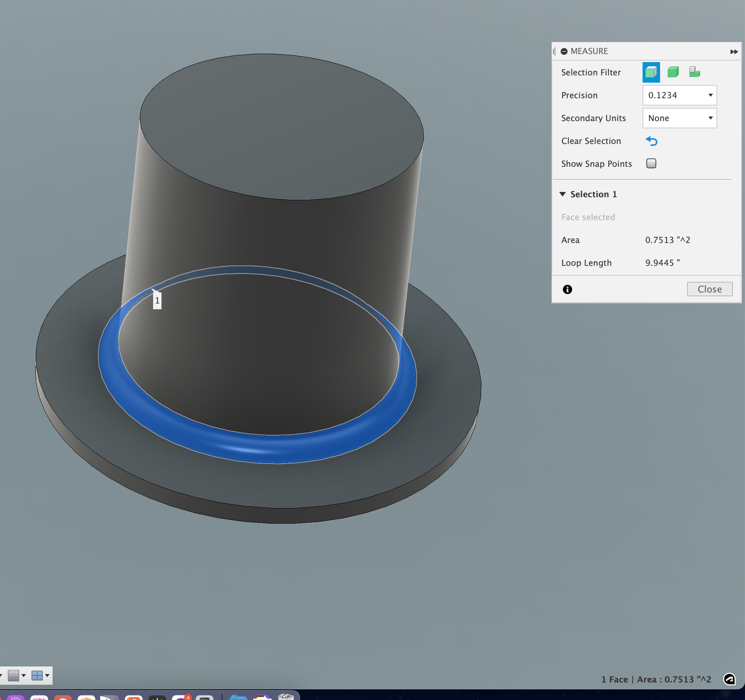Collapse the Selection 1 disclosure triangle
The image size is (745, 700).
(x=563, y=194)
